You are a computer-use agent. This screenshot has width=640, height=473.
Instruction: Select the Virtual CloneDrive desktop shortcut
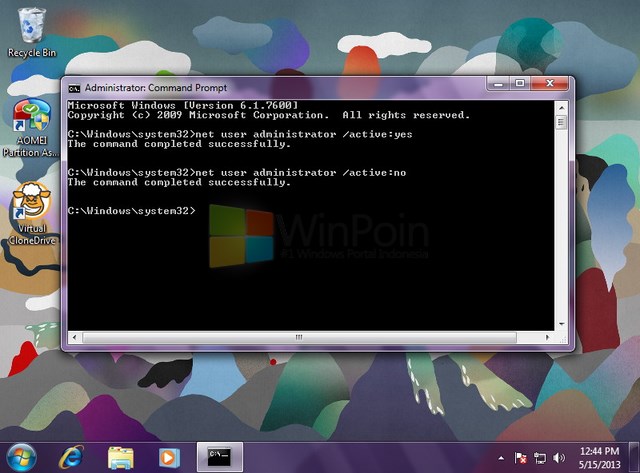tap(31, 213)
